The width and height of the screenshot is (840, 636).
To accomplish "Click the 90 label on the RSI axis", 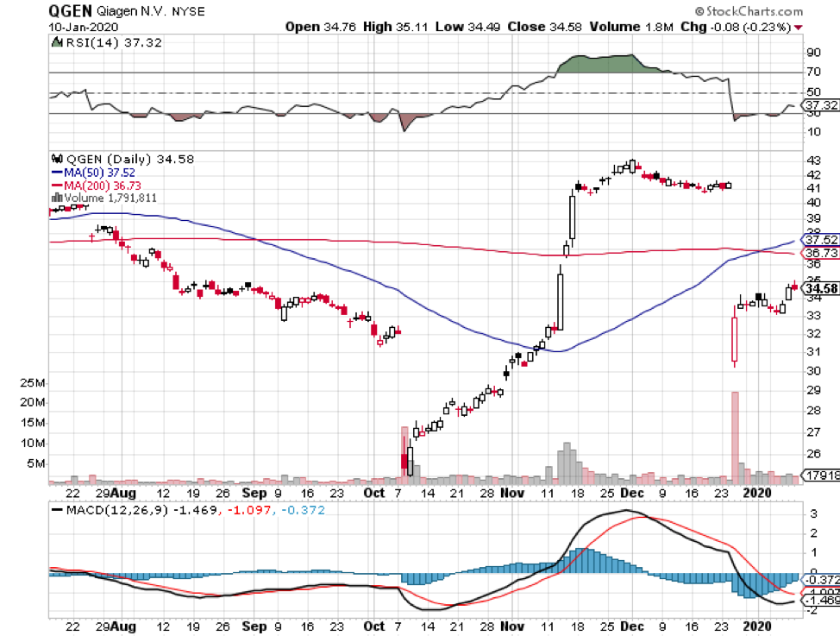I will coord(813,52).
